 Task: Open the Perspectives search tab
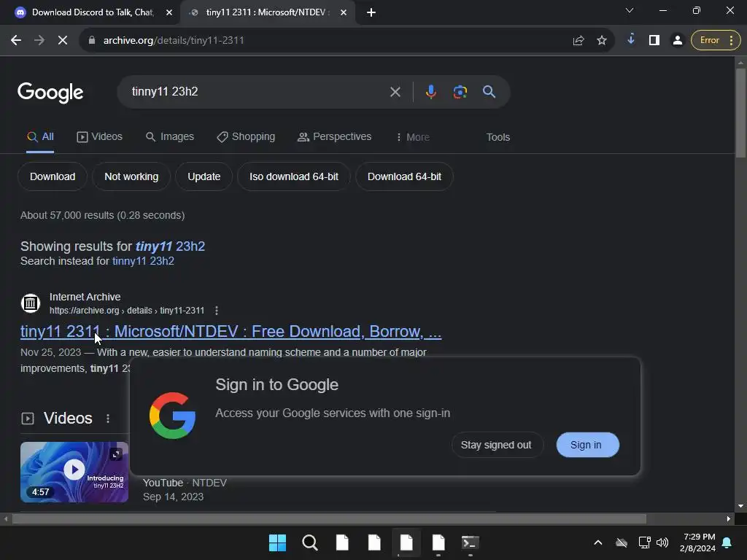coord(334,137)
